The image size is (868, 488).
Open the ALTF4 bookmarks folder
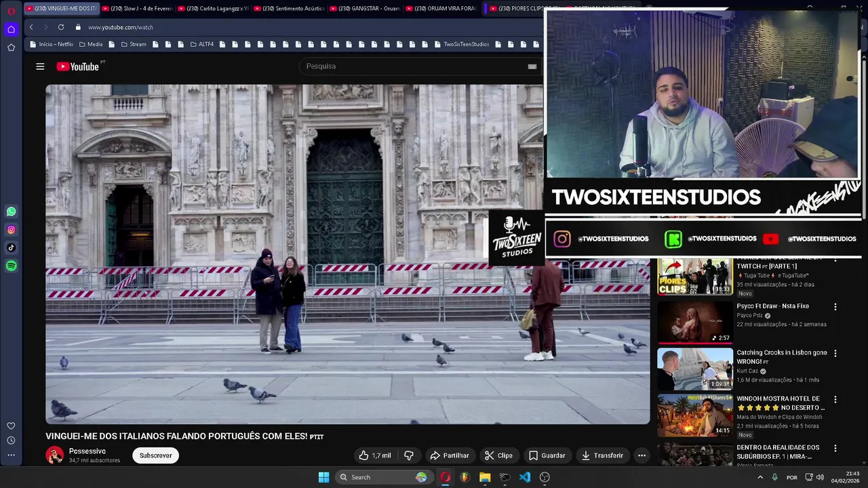[x=201, y=44]
